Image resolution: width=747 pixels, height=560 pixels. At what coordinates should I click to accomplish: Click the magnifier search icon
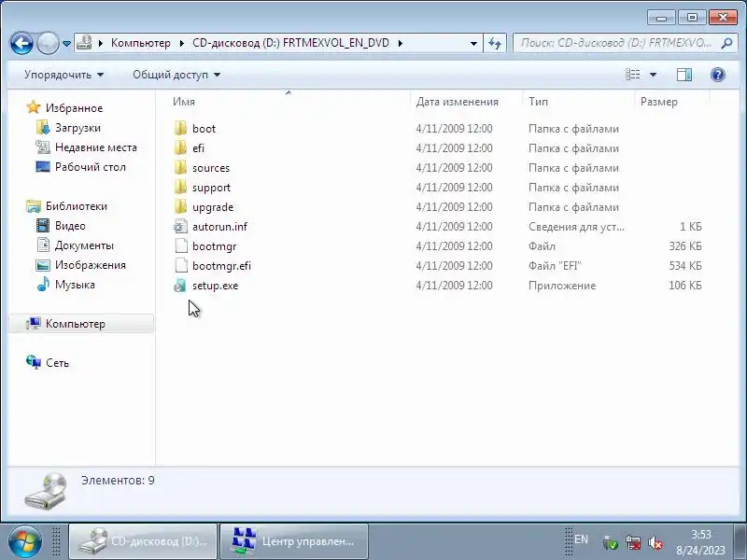(x=726, y=43)
